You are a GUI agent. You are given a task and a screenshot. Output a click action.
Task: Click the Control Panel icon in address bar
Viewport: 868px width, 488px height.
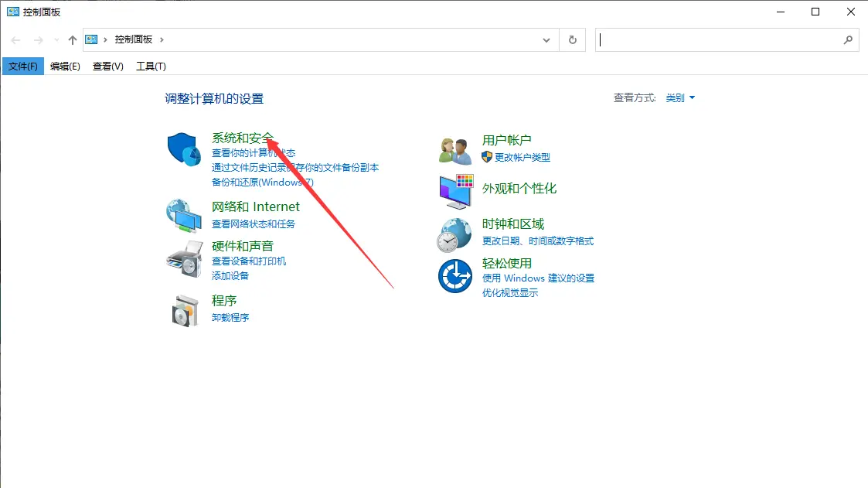click(x=91, y=39)
